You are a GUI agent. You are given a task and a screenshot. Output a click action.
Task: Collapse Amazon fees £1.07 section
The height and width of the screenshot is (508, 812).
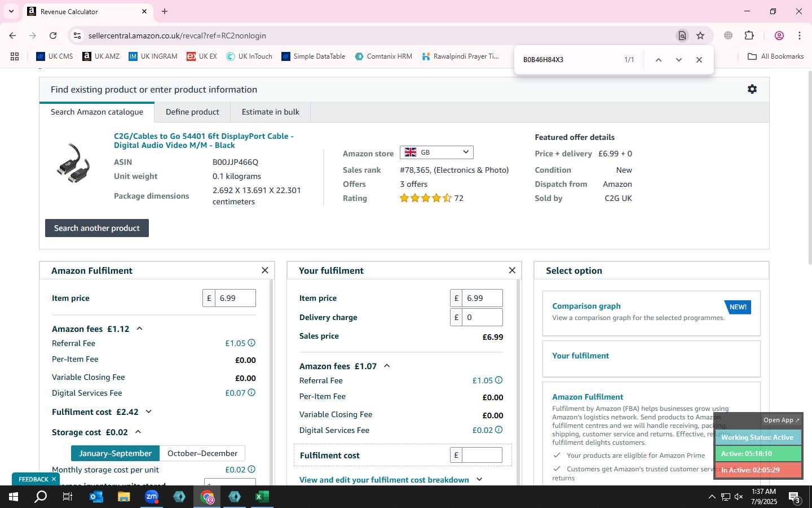(x=387, y=366)
